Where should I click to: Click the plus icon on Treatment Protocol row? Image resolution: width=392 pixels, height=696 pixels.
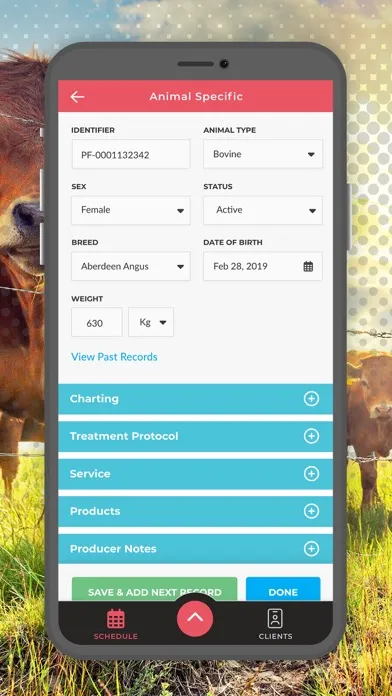(311, 436)
